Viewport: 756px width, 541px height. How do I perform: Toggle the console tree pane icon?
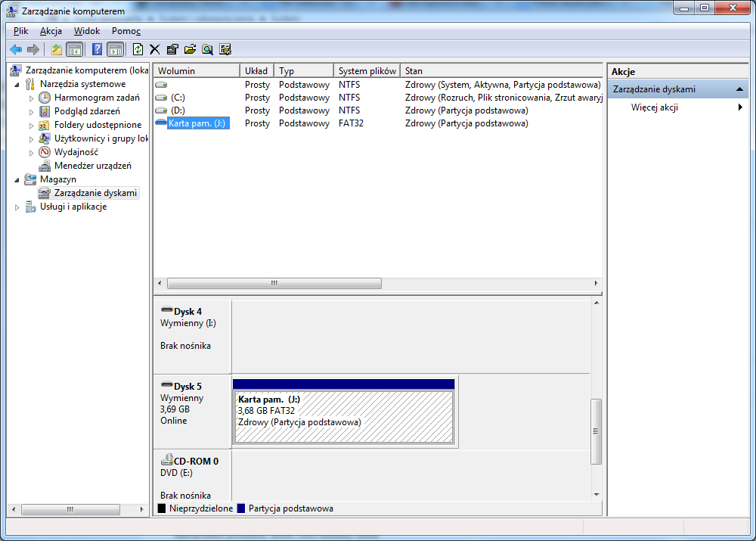click(74, 49)
